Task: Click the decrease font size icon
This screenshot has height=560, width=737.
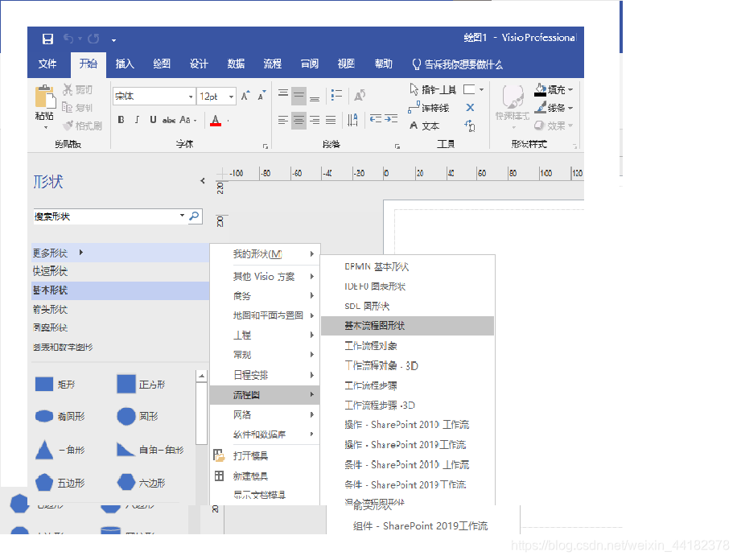Action: tap(261, 96)
